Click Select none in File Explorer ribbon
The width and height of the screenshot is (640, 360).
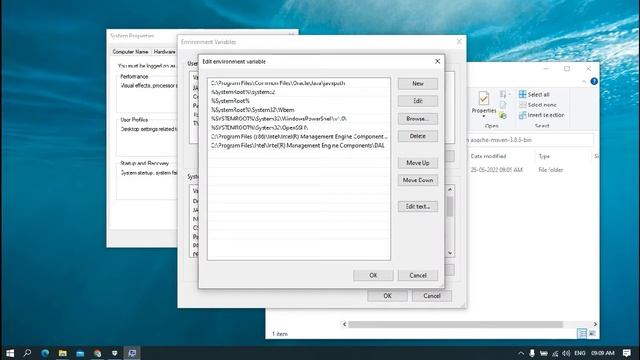538,105
